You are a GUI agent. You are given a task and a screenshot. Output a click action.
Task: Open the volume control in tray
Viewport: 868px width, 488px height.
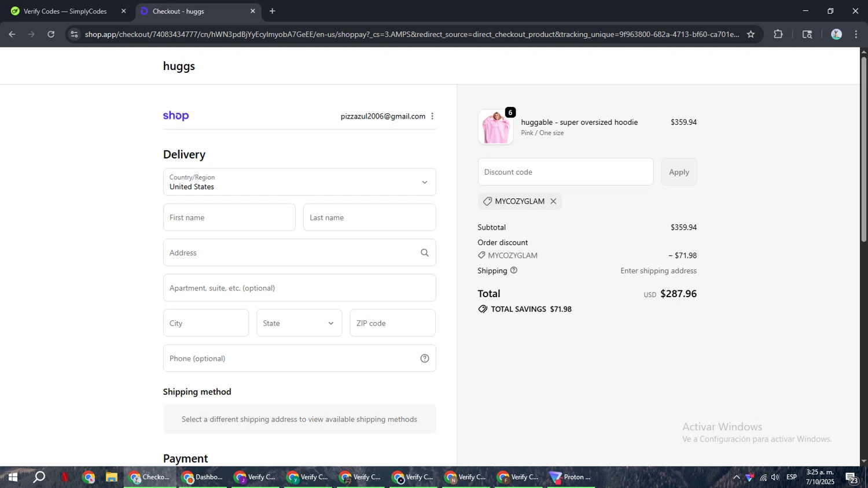click(775, 478)
